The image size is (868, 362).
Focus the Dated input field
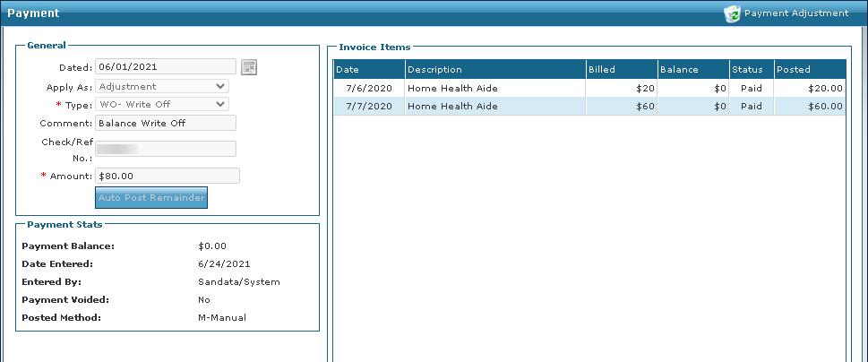(x=166, y=66)
